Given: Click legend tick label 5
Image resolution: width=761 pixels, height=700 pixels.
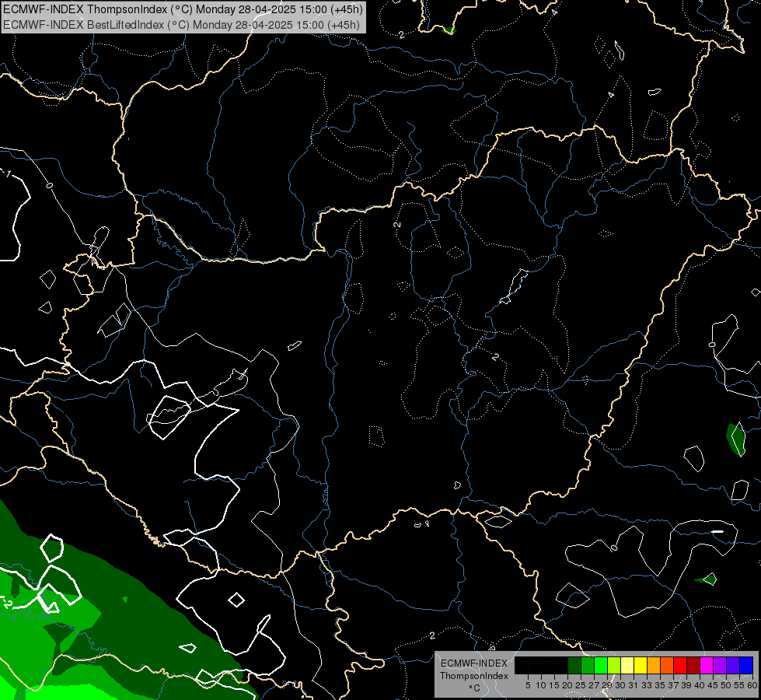Looking at the screenshot, I should pyautogui.click(x=528, y=685).
